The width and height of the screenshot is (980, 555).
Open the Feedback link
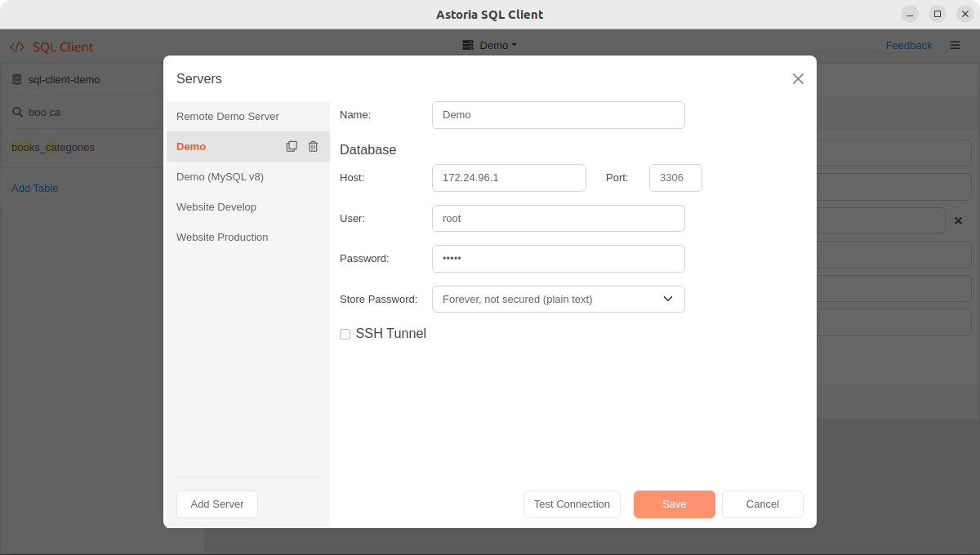tap(909, 45)
